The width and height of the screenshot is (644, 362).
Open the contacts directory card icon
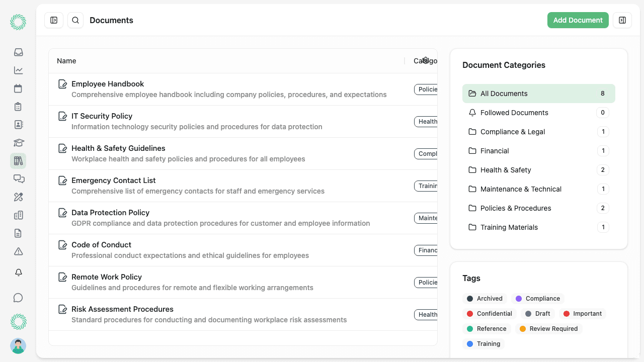pos(18,124)
